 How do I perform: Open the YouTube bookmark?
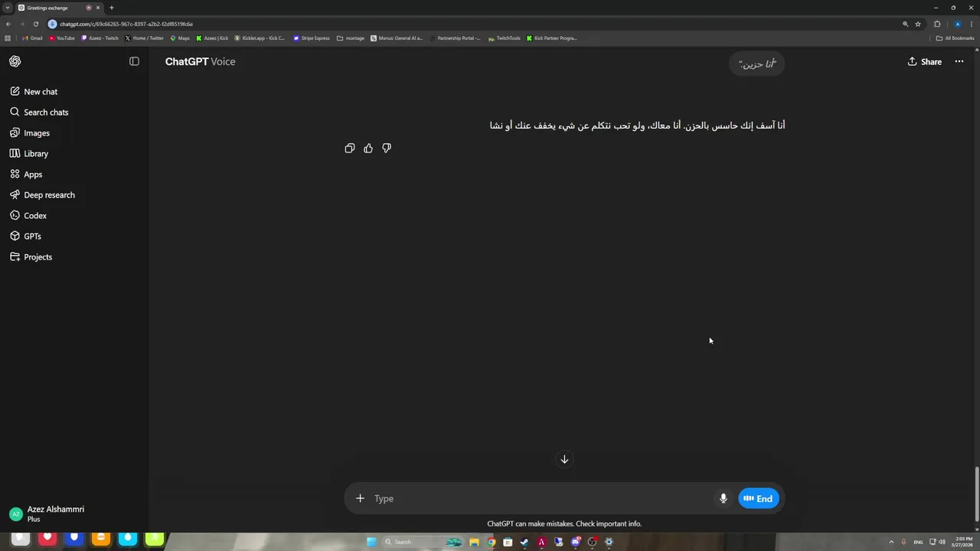click(62, 37)
